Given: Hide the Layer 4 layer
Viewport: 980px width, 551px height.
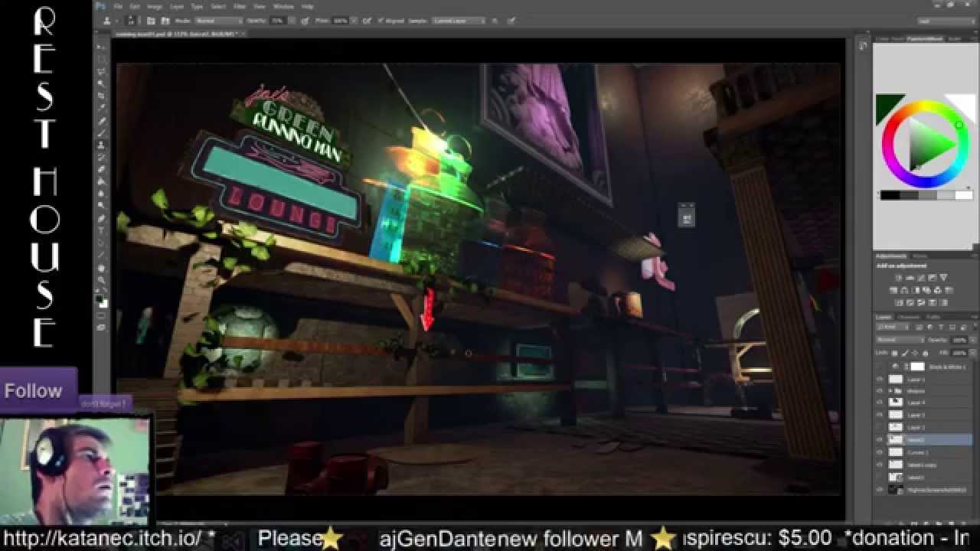Looking at the screenshot, I should (x=879, y=403).
